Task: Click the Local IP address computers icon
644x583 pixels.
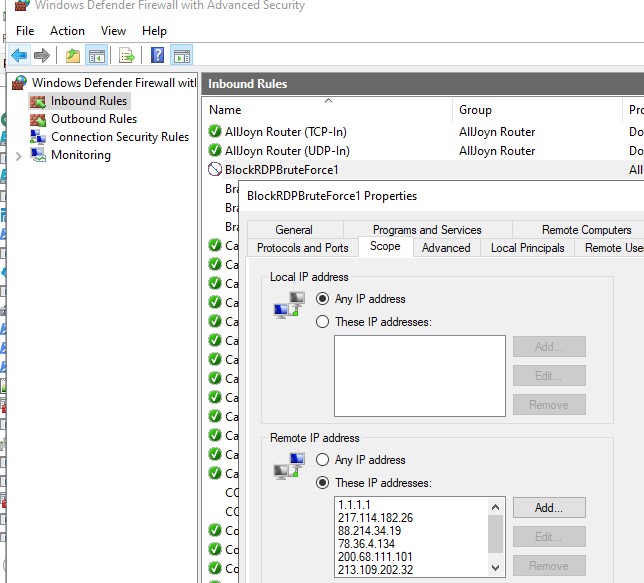Action: click(289, 305)
